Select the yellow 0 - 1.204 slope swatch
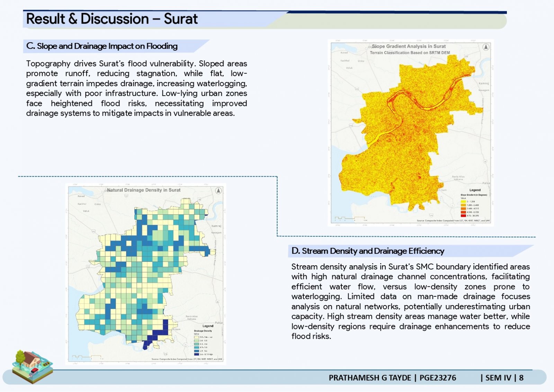Screen dimensions: 554x392 [x=463, y=202]
